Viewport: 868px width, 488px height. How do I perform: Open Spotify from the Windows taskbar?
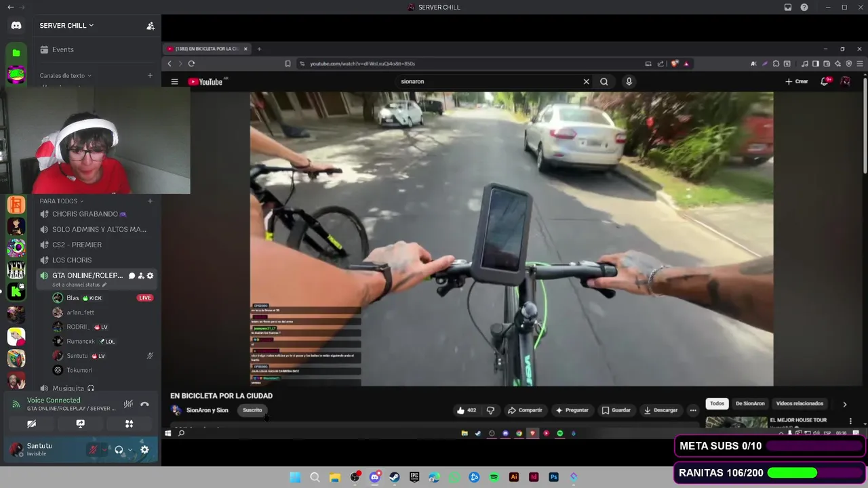494,477
